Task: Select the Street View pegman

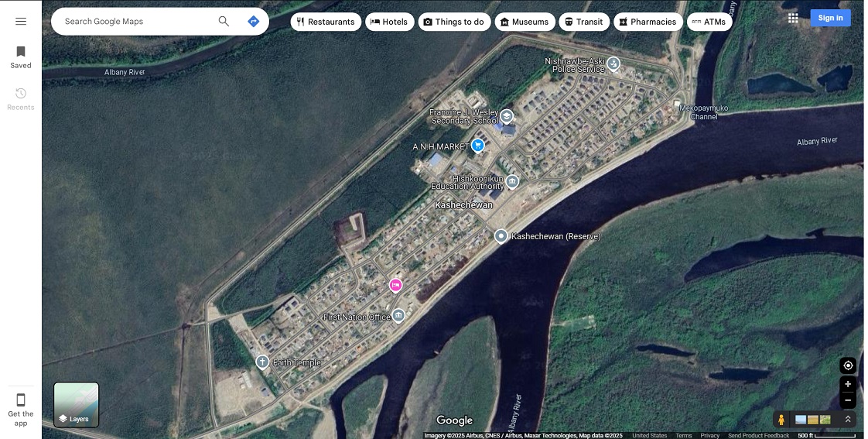Action: point(781,420)
